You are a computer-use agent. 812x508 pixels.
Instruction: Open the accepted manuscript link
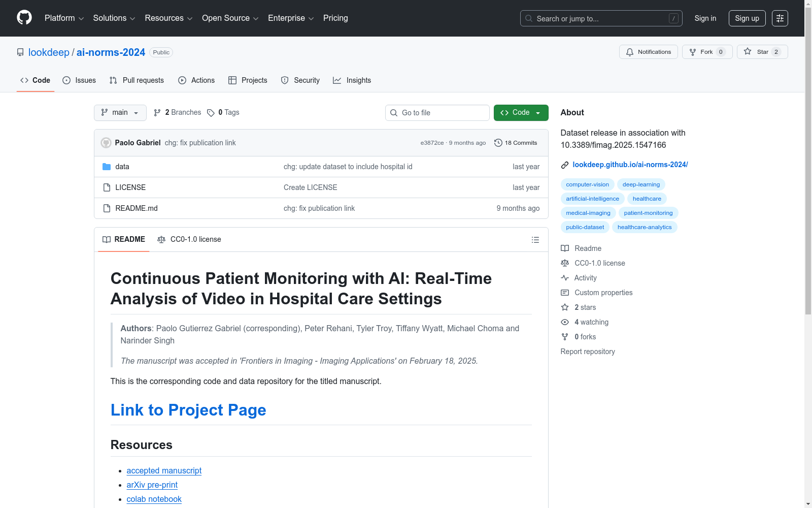pyautogui.click(x=164, y=471)
